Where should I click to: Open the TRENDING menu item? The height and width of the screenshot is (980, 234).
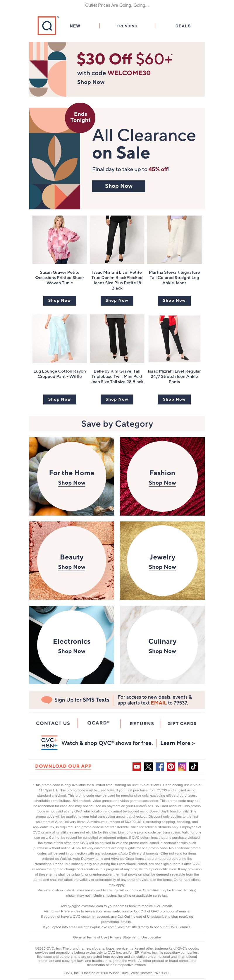[127, 26]
